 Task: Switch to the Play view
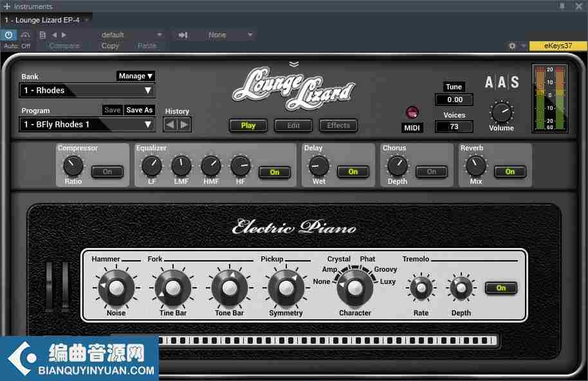(248, 125)
